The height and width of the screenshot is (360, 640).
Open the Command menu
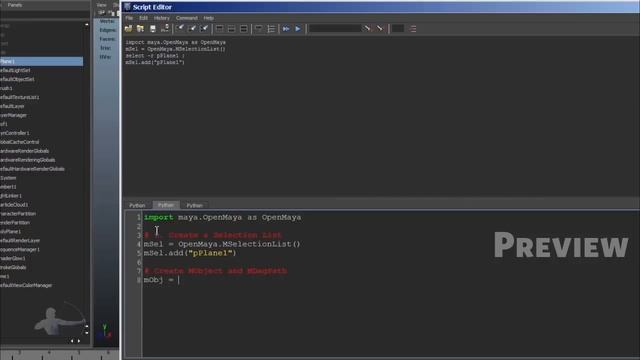(x=187, y=18)
